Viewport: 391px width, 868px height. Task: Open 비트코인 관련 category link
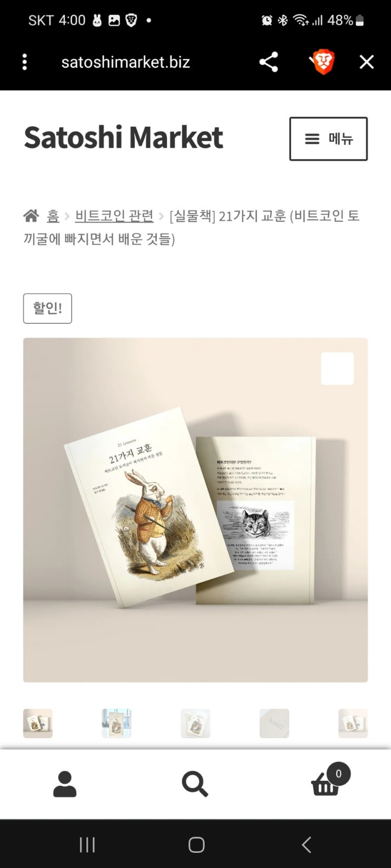[114, 216]
